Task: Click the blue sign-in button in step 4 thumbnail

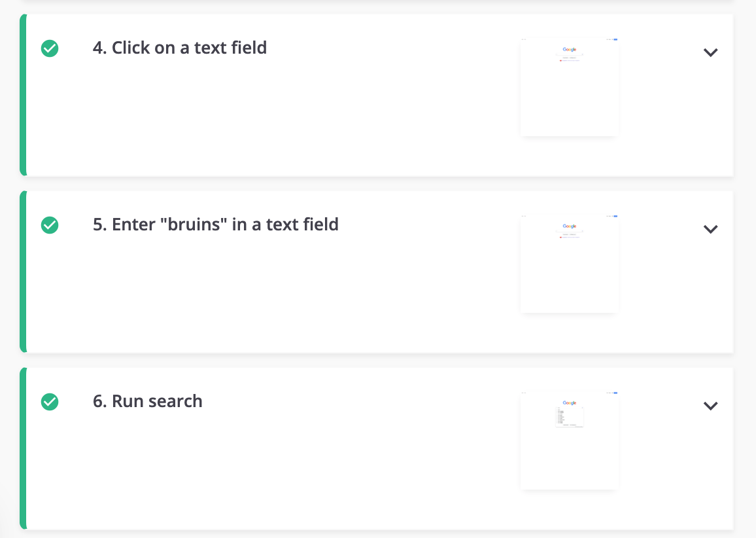Action: coord(615,39)
